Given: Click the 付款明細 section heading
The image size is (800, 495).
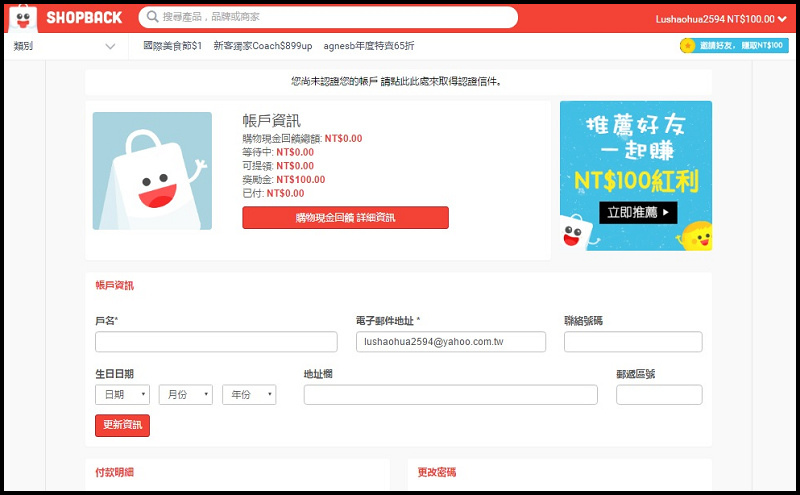Looking at the screenshot, I should click(114, 472).
